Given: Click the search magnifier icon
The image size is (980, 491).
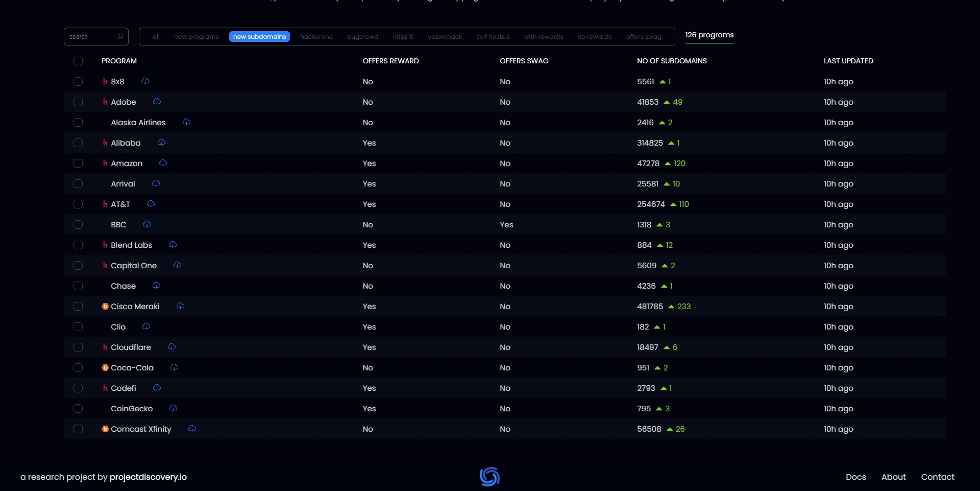Looking at the screenshot, I should pos(120,36).
